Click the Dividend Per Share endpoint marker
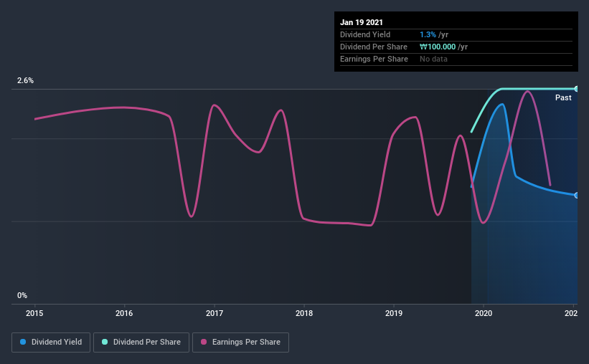The image size is (589, 364). coord(576,89)
